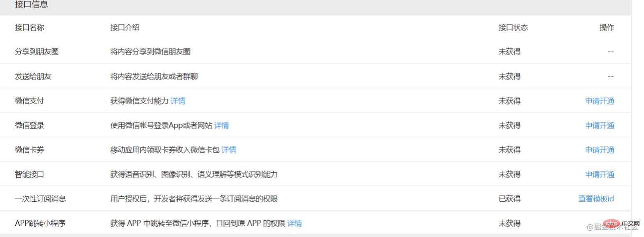
Task: Select the APP跳转小程序 description text
Action: click(x=198, y=223)
